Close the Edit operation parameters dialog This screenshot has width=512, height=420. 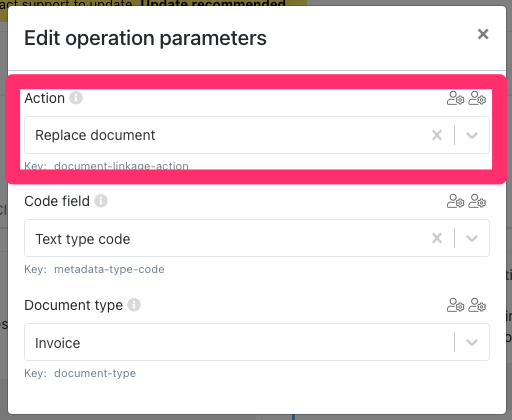[483, 34]
